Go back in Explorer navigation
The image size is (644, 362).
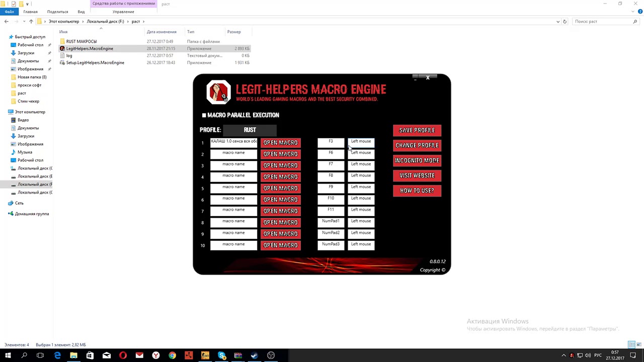(x=6, y=22)
